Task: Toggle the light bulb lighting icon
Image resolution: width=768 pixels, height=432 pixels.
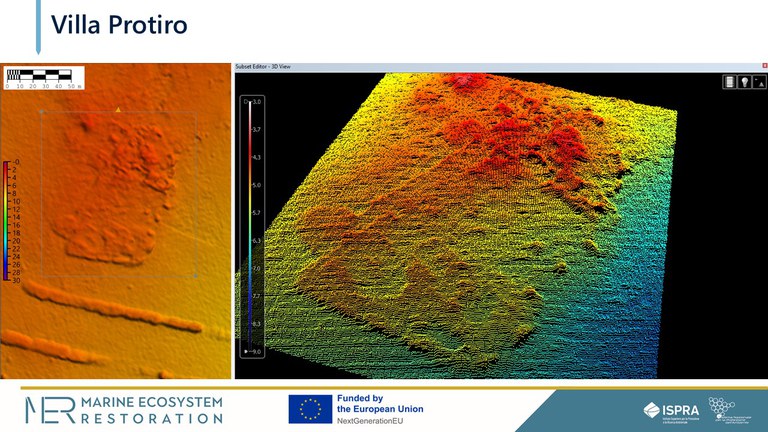Action: tap(743, 82)
